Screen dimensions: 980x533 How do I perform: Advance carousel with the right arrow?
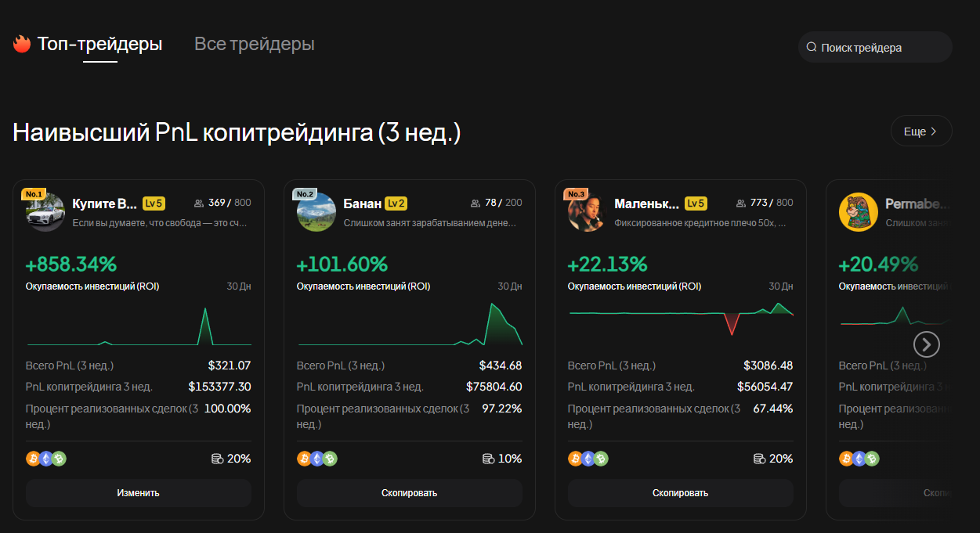coord(927,344)
